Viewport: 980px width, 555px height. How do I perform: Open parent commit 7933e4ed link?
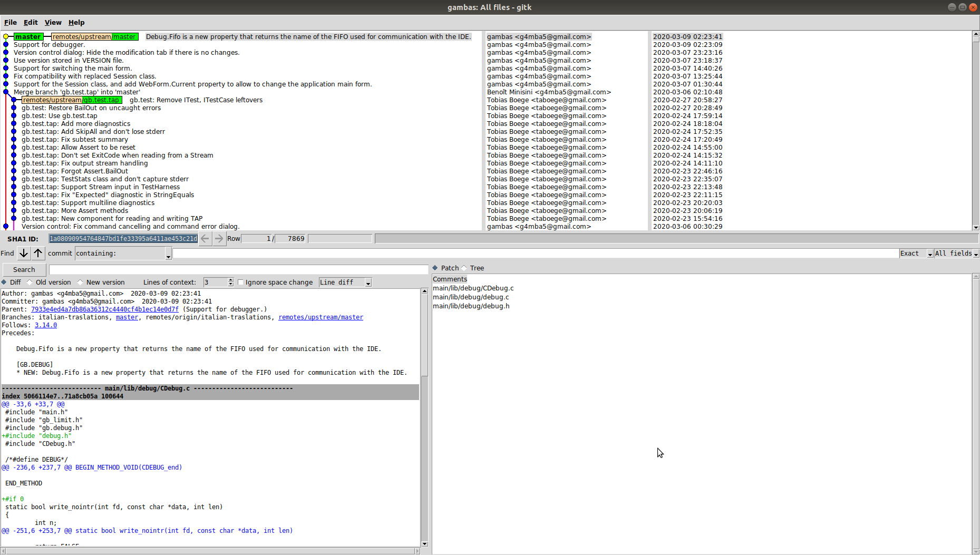coord(104,309)
